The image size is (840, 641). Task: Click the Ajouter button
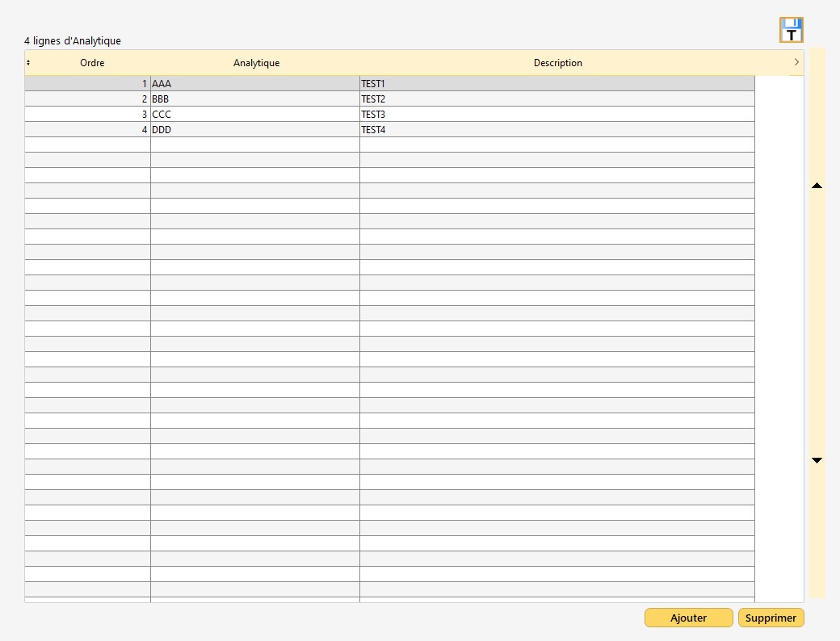coord(688,618)
